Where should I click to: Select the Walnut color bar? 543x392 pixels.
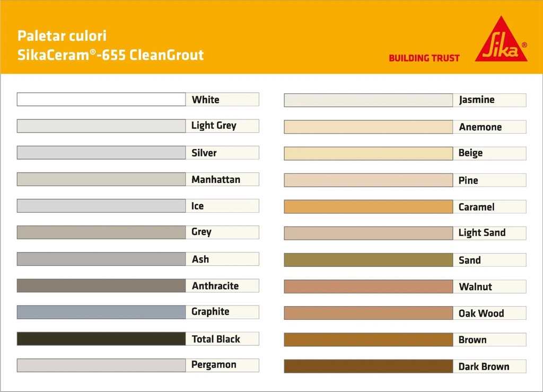[x=368, y=286]
